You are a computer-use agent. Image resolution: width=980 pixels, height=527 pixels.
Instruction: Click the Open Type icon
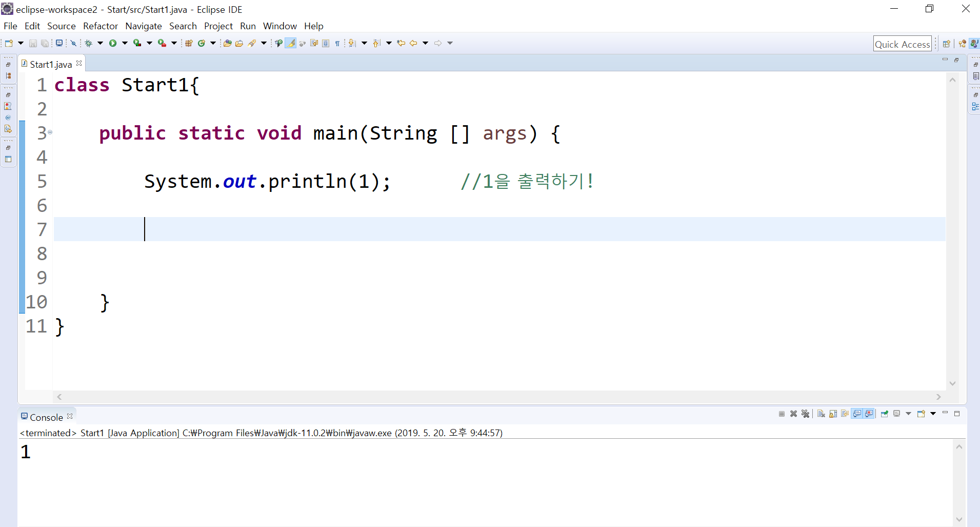point(228,43)
